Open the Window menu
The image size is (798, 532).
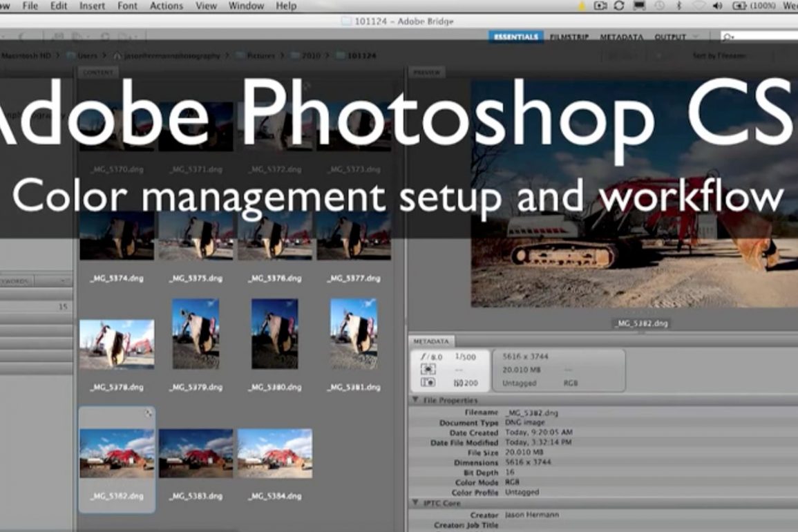[x=247, y=6]
